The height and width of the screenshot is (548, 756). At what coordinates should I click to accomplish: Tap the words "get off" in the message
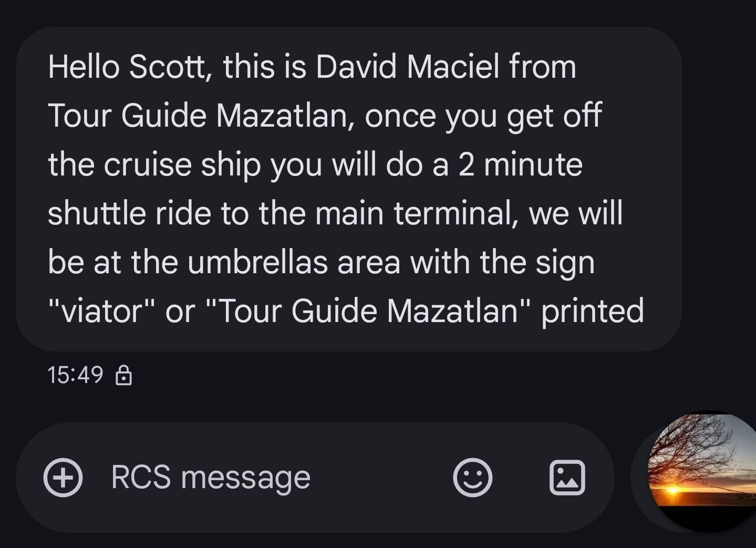[x=554, y=116]
